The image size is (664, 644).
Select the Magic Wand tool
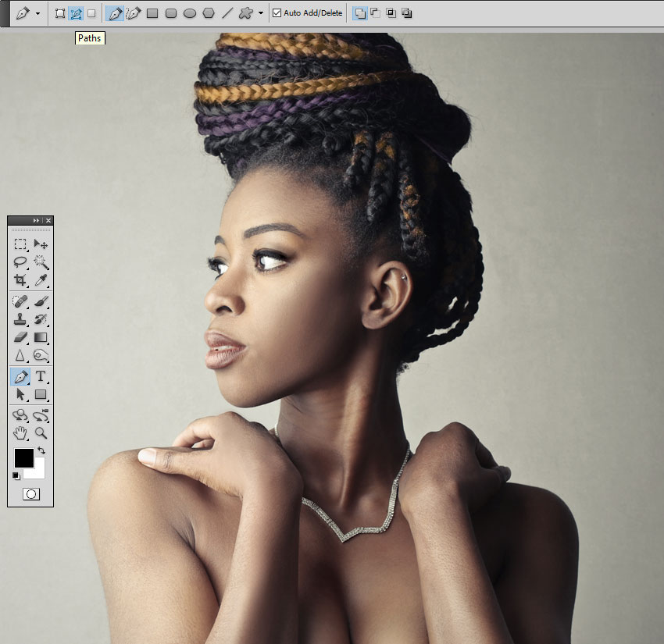[x=41, y=262]
